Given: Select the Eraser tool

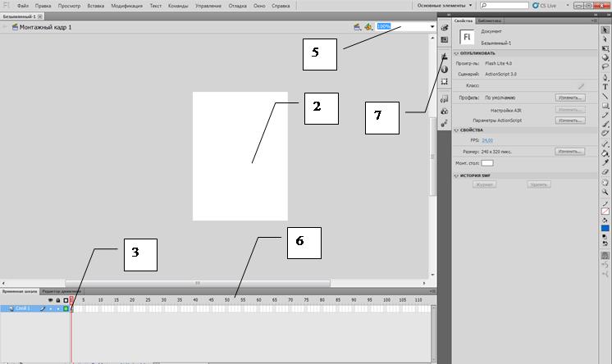Looking at the screenshot, I should 605,171.
